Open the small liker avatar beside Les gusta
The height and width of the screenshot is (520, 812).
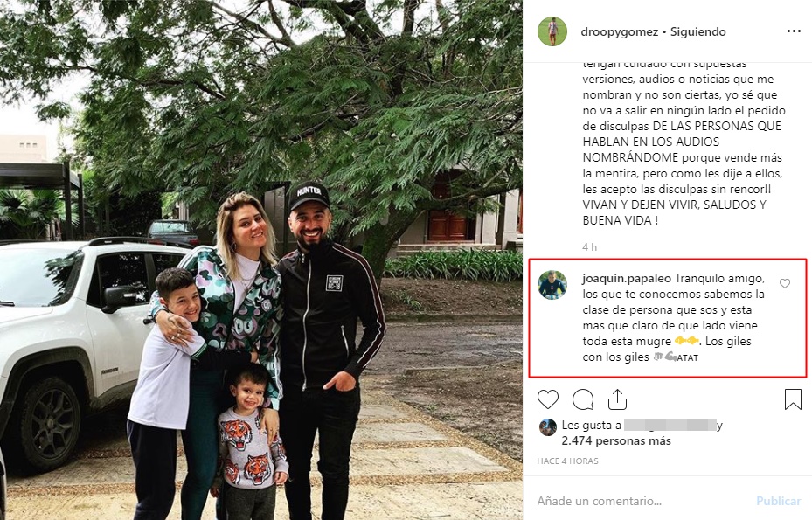548,427
